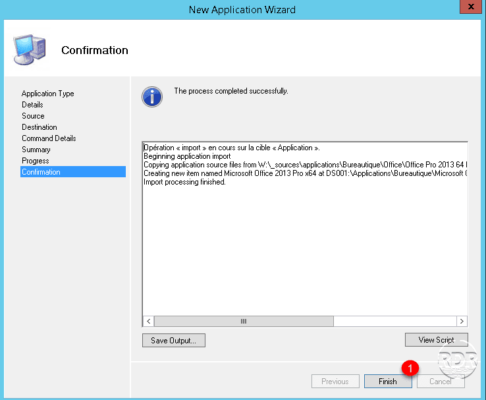Select the Command Details step

point(49,138)
